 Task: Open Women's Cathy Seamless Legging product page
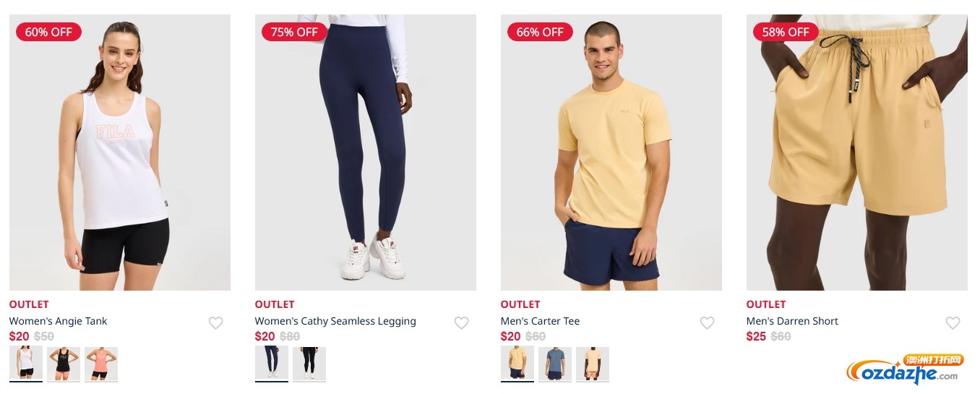coord(335,321)
